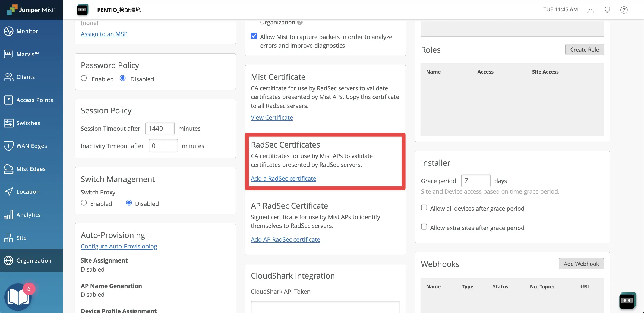This screenshot has height=313, width=644.
Task: Open the Site sidebar icon
Action: pyautogui.click(x=8, y=238)
